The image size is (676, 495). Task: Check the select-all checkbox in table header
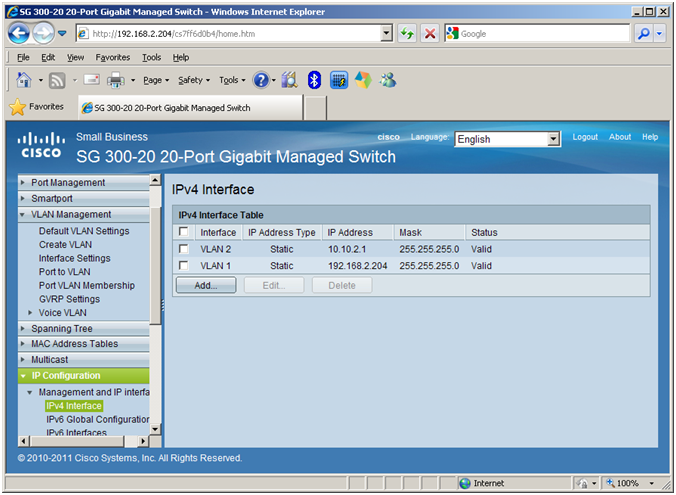pyautogui.click(x=184, y=232)
